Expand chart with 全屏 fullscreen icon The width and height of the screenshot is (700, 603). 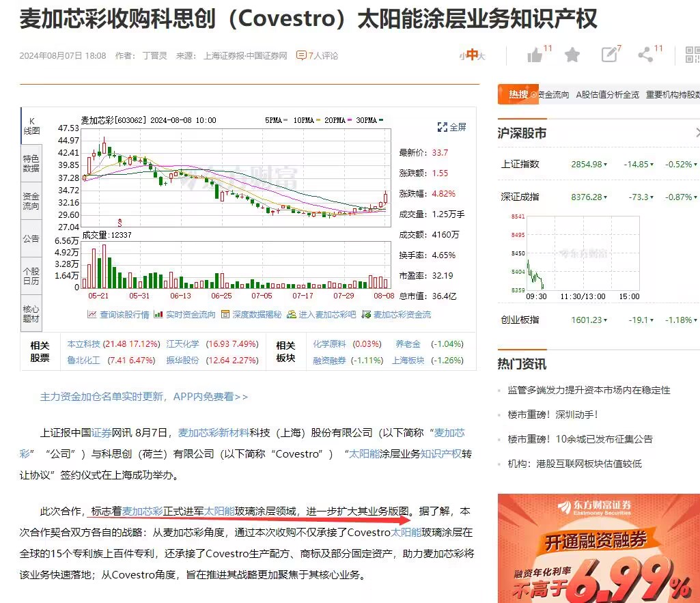click(x=442, y=127)
